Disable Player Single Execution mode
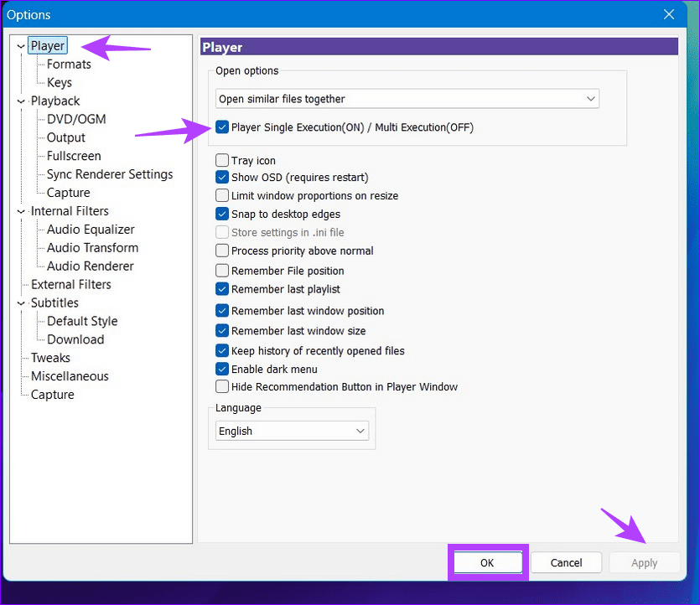The width and height of the screenshot is (700, 605). (222, 127)
